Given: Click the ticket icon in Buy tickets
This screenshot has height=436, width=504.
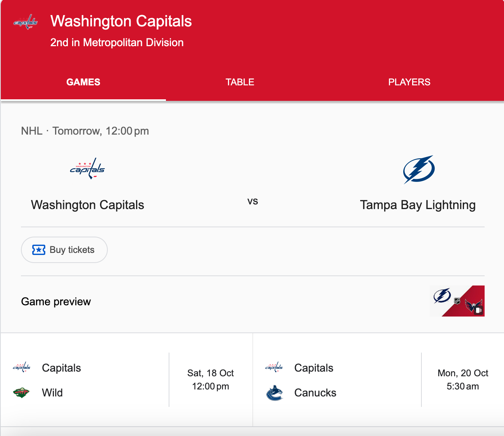Looking at the screenshot, I should [x=39, y=250].
